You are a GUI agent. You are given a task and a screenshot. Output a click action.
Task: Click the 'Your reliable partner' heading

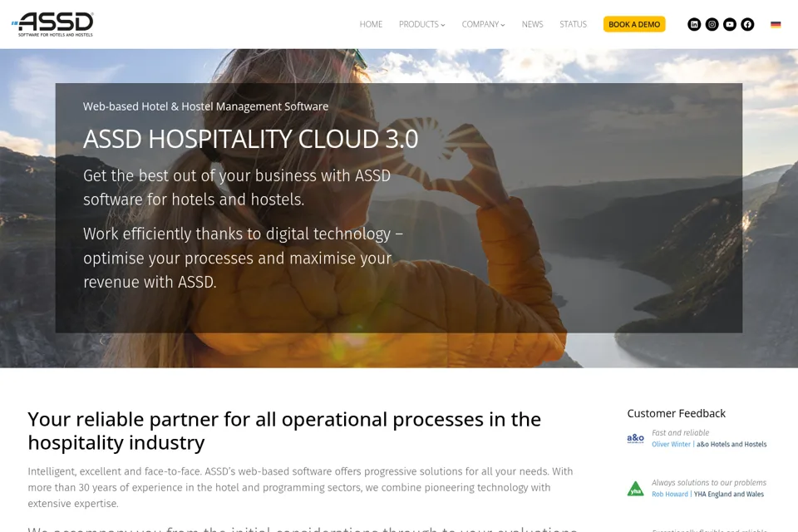(x=284, y=431)
